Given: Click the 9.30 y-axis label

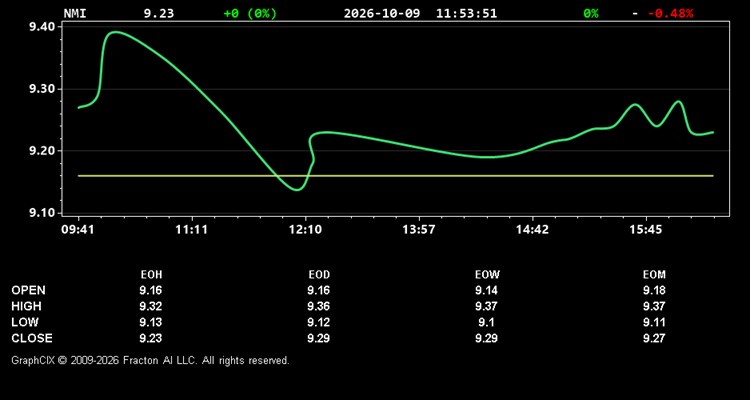Looking at the screenshot, I should 44,89.
